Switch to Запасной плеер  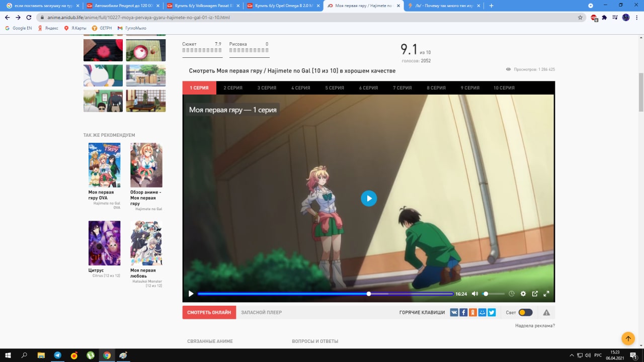coord(261,312)
